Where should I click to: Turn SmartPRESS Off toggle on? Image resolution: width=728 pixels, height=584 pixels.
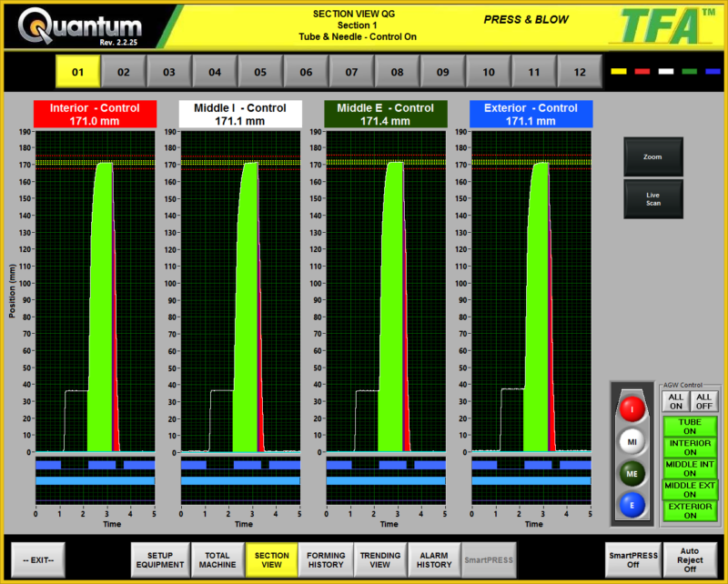[632, 559]
